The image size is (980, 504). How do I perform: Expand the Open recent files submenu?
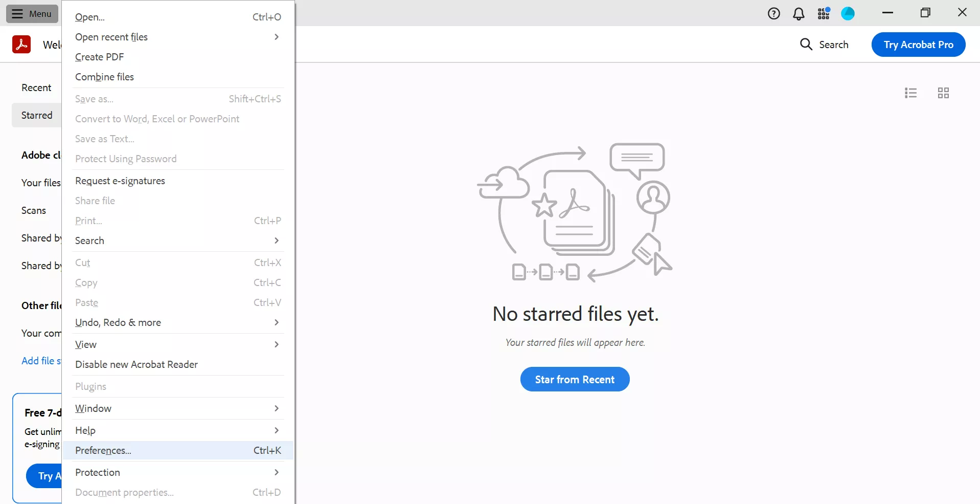tap(276, 37)
